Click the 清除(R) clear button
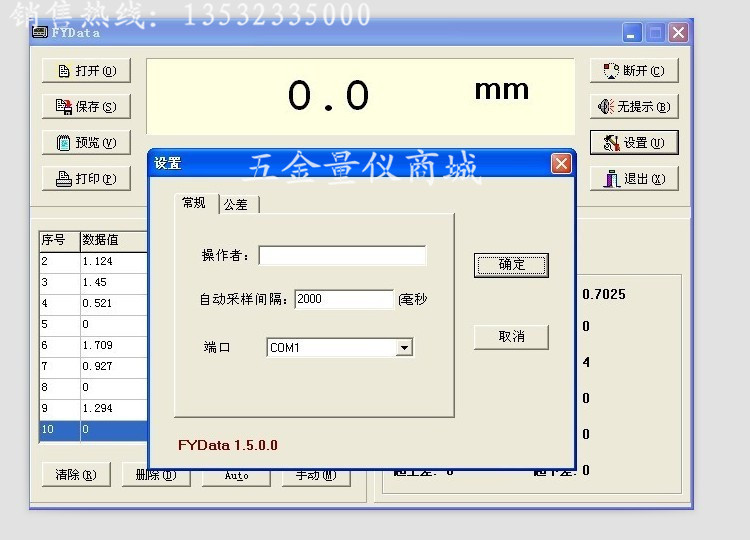 pos(76,474)
